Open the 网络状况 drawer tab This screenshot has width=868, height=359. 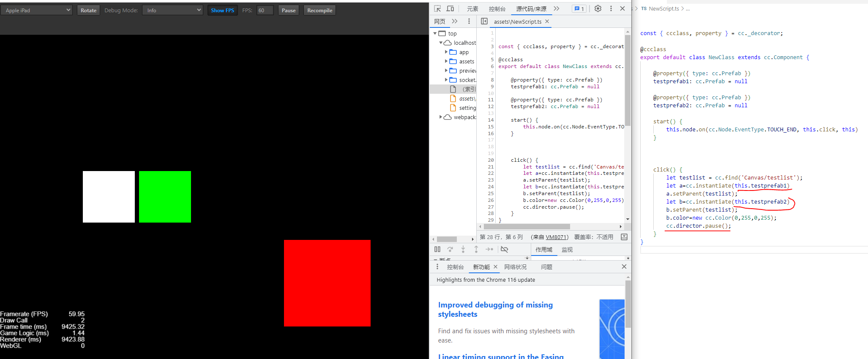(x=516, y=267)
